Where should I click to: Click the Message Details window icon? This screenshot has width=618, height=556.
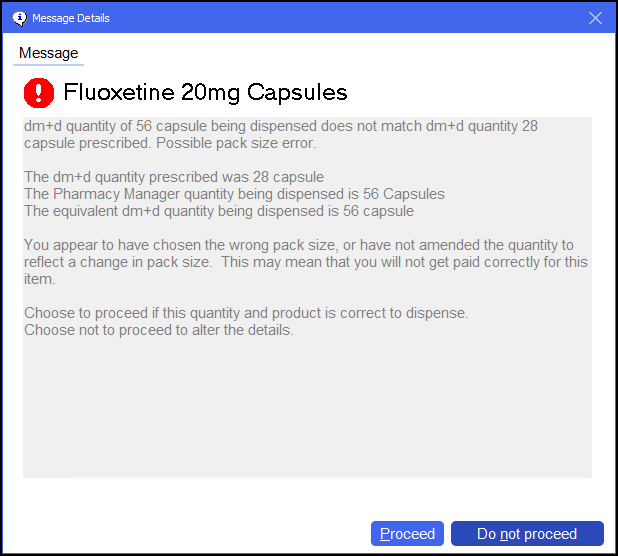[18, 18]
